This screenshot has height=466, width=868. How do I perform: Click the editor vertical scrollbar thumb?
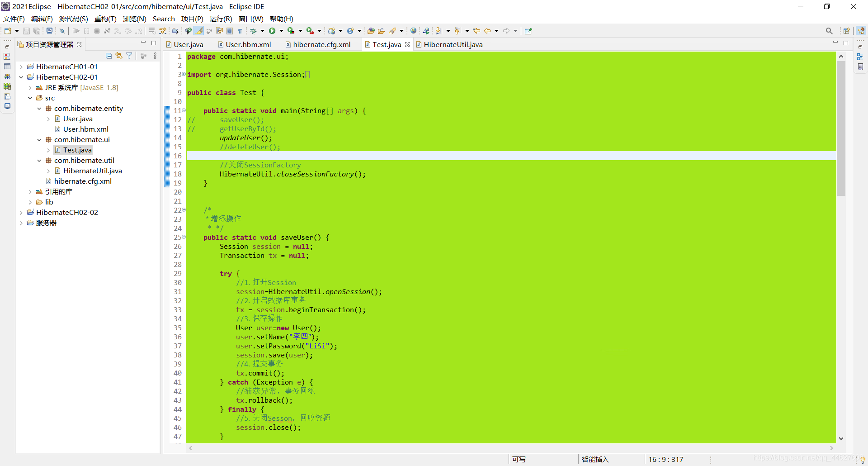(x=841, y=128)
